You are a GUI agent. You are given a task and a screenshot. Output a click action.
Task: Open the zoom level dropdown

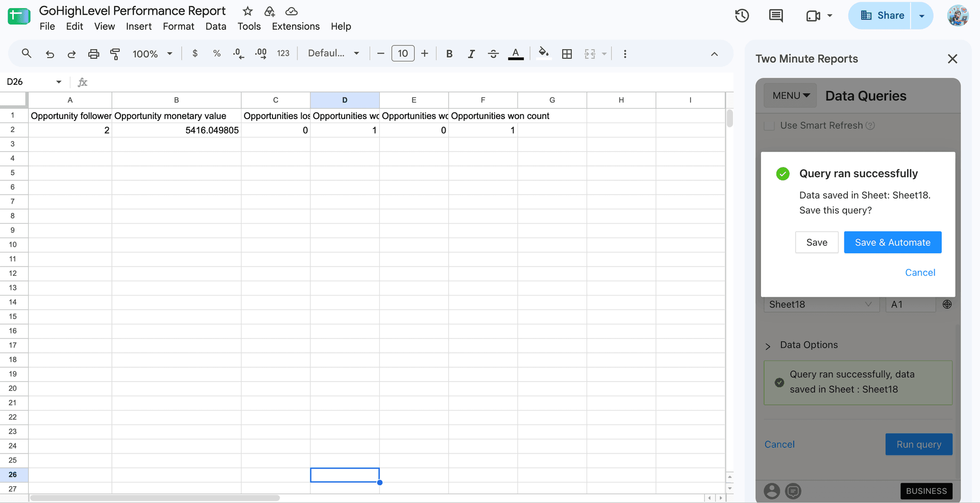click(153, 54)
